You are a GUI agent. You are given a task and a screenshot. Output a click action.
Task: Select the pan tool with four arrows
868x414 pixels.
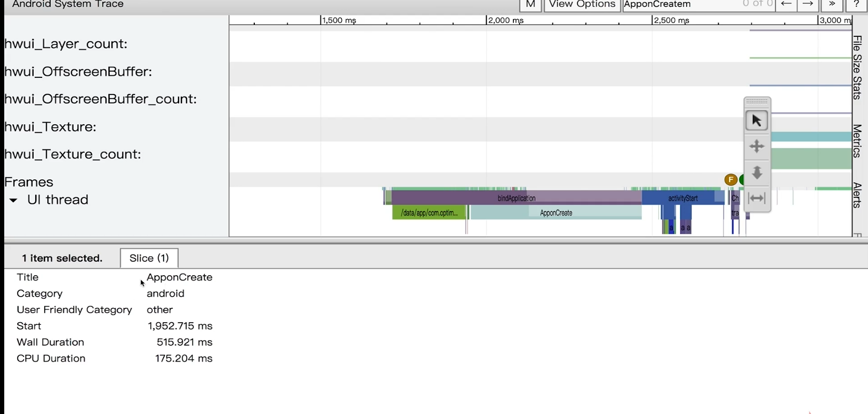(x=757, y=147)
